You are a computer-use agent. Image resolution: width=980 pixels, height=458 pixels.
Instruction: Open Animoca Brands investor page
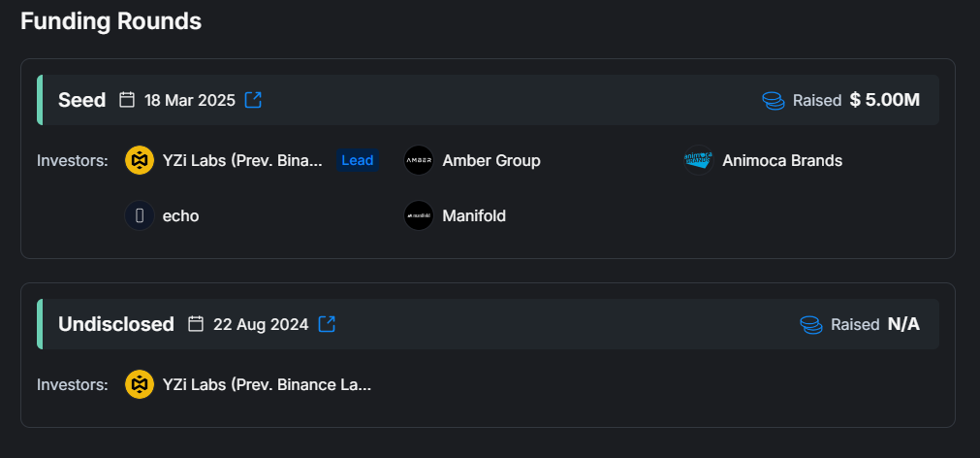click(x=782, y=160)
